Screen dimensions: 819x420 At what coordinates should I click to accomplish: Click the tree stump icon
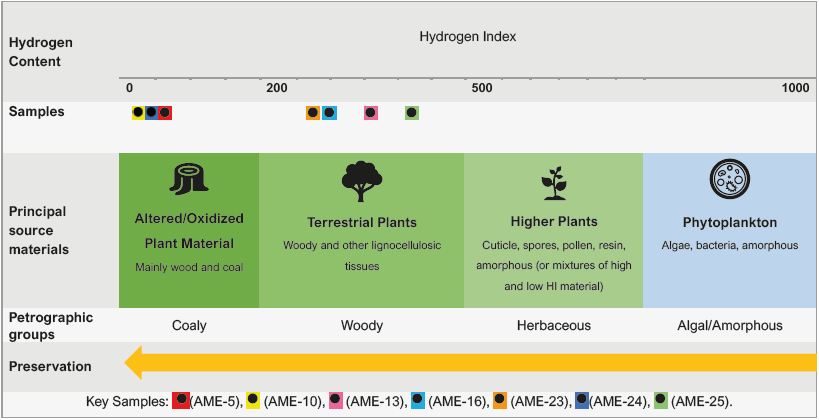pos(188,180)
